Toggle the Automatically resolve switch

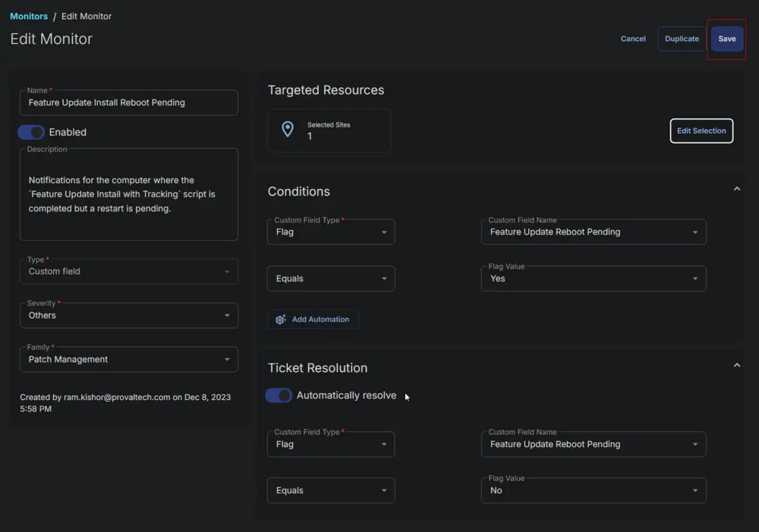click(279, 395)
